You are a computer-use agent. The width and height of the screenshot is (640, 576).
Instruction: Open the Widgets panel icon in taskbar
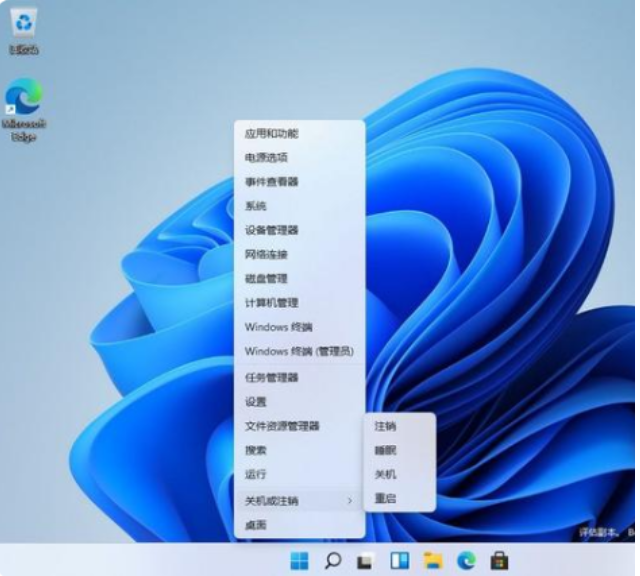(x=399, y=561)
